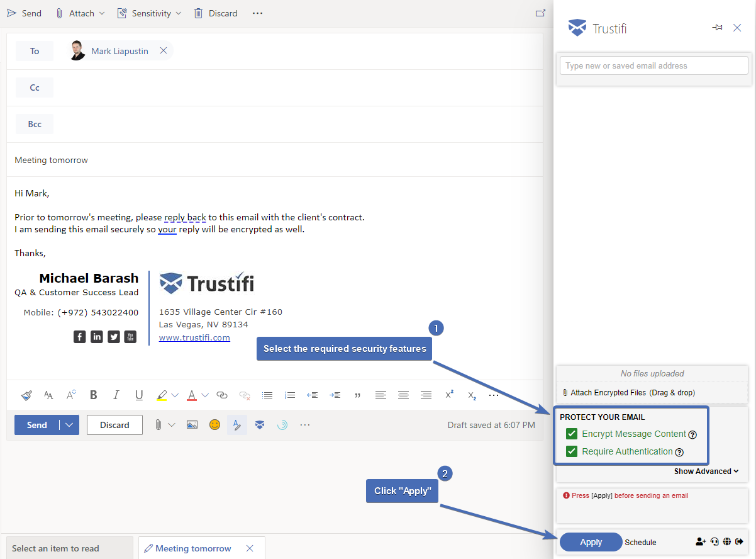Apply subscript formatting

[472, 395]
